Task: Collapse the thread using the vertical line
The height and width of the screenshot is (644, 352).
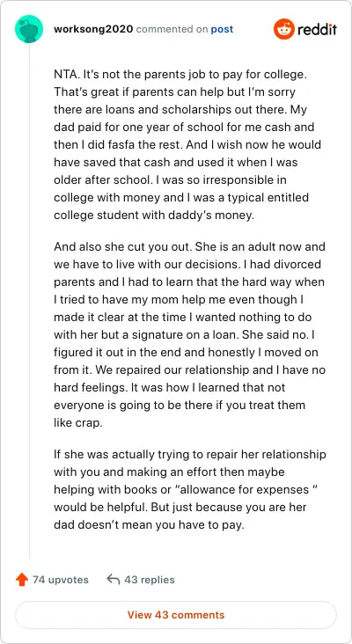Action: point(29,301)
